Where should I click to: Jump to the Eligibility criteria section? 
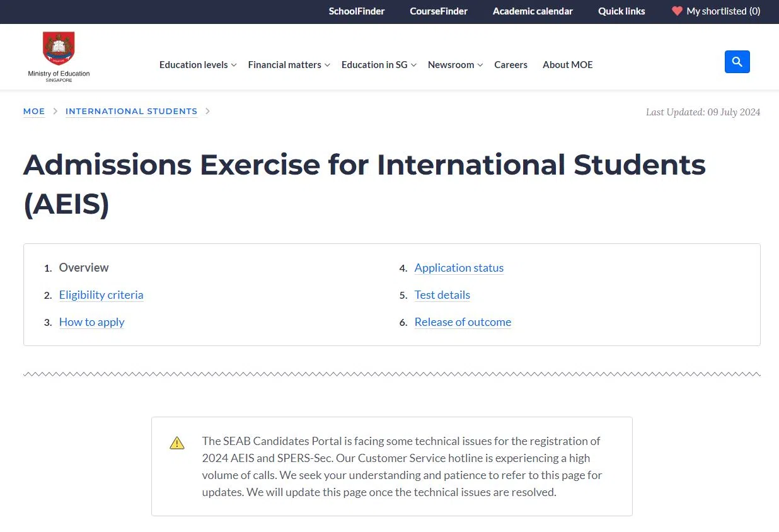click(101, 295)
